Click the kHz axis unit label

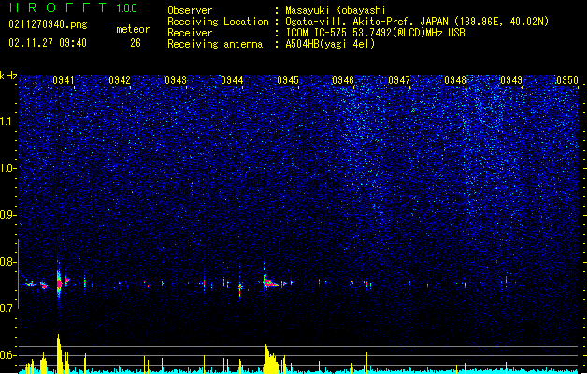point(8,76)
